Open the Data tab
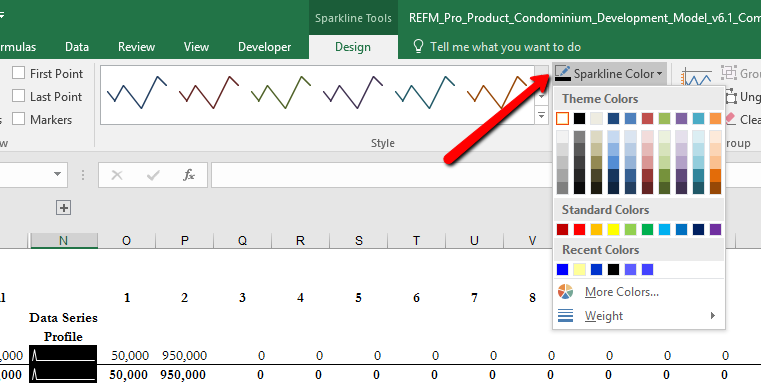This screenshot has width=761, height=391. pyautogui.click(x=77, y=47)
